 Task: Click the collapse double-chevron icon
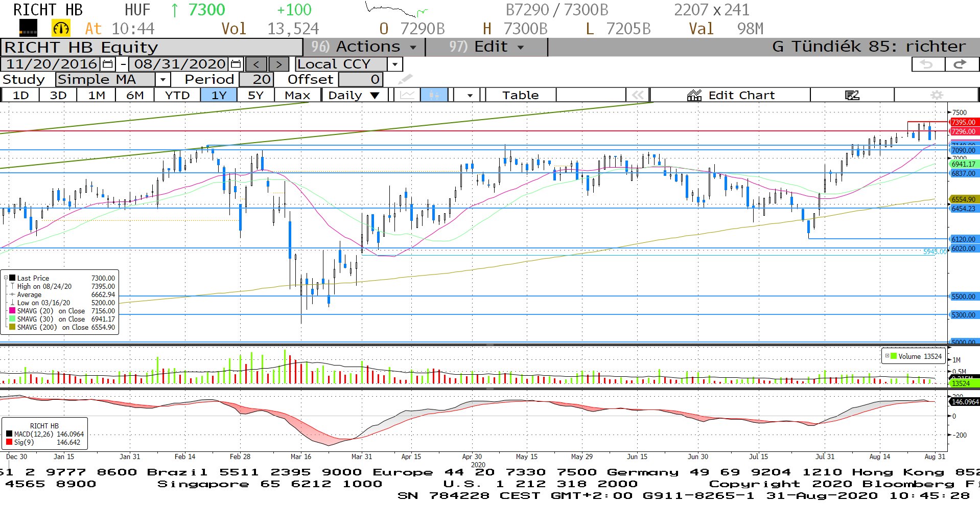tap(637, 95)
